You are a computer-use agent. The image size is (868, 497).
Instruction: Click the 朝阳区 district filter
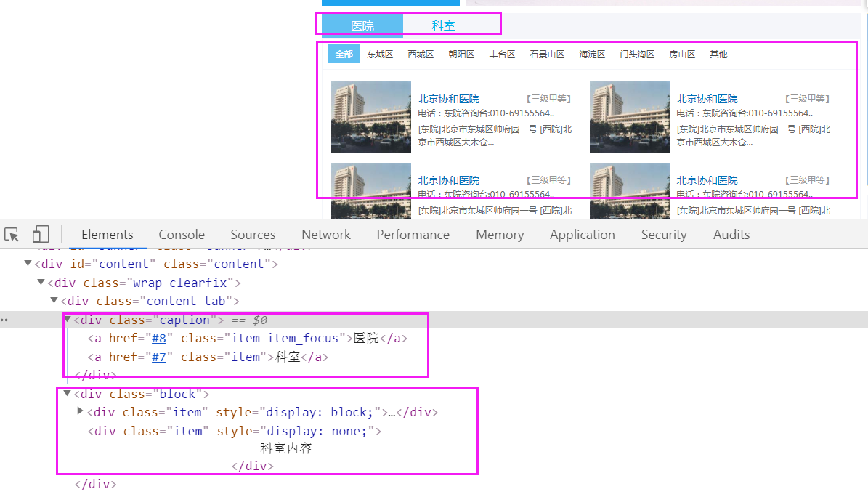tap(461, 53)
